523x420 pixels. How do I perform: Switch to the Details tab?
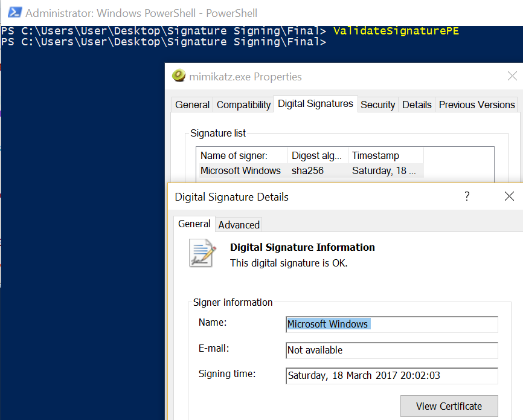tap(417, 105)
